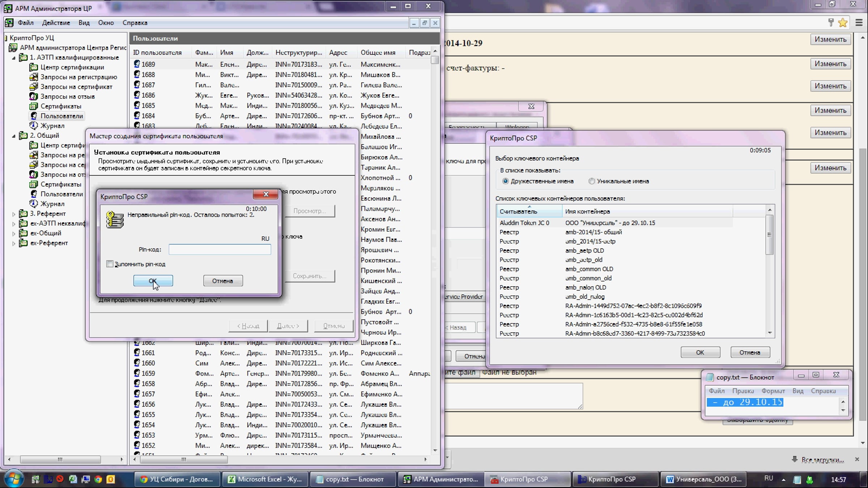Open Chrome from the quick launch icons
868x488 pixels.
[98, 479]
